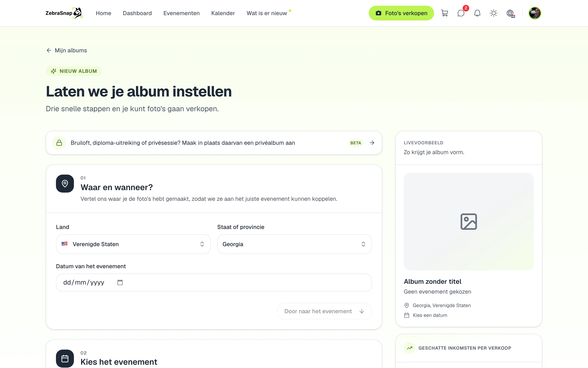Click the Foto's verkopen button
Viewport: 588px width, 368px height.
(401, 13)
